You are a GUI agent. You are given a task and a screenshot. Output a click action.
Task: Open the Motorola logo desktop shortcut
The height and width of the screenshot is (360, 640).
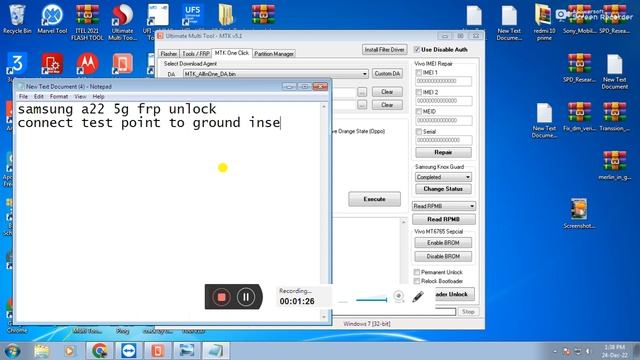point(87,64)
